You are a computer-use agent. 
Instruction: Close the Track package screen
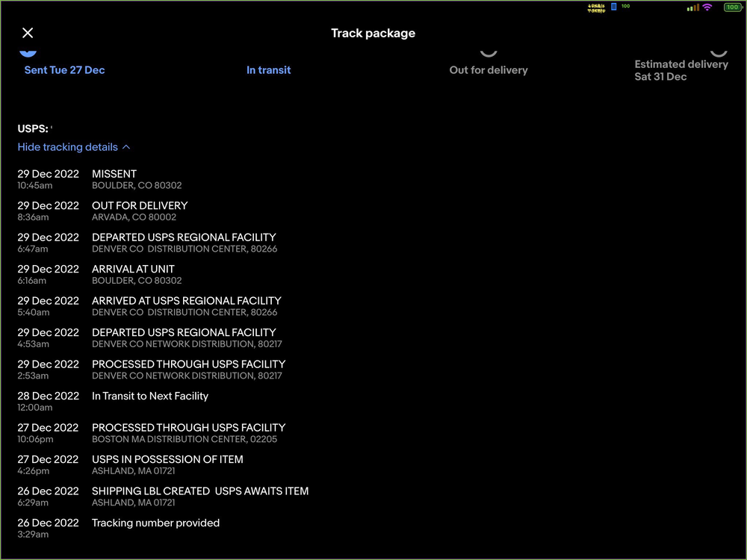pos(28,33)
